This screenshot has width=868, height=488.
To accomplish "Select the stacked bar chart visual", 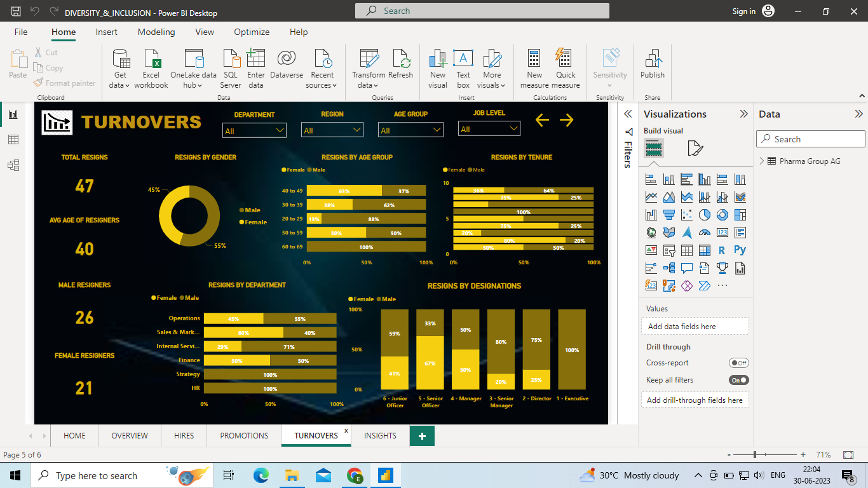I will [651, 179].
